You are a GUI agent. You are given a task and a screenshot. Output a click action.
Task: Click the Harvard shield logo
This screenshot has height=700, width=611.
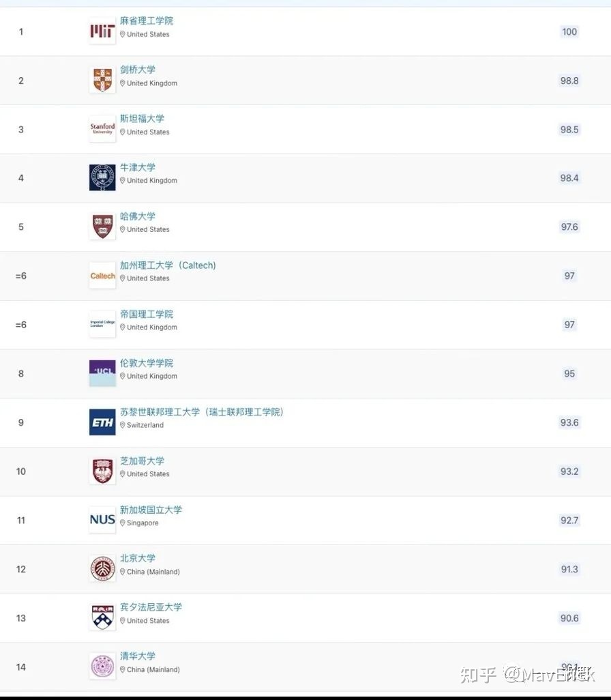[102, 227]
